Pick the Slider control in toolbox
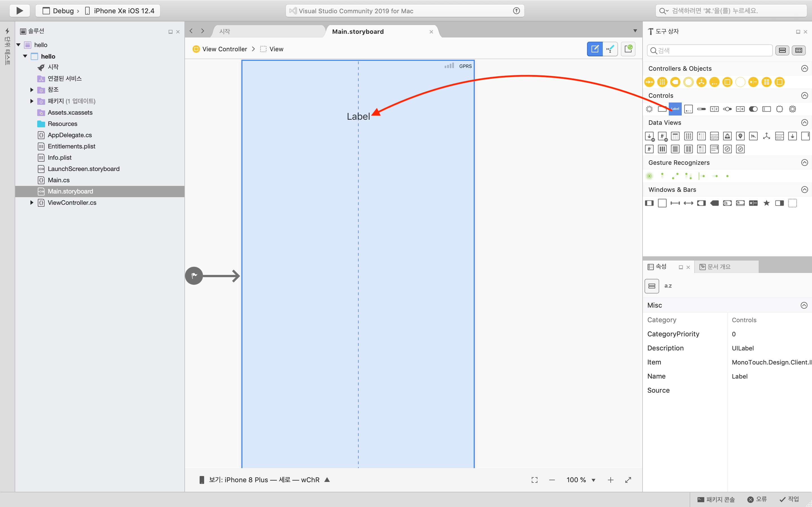The image size is (812, 507). (727, 109)
